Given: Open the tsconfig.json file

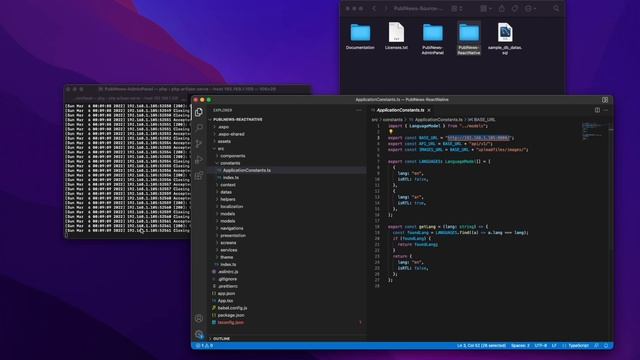Looking at the screenshot, I should pos(231,322).
